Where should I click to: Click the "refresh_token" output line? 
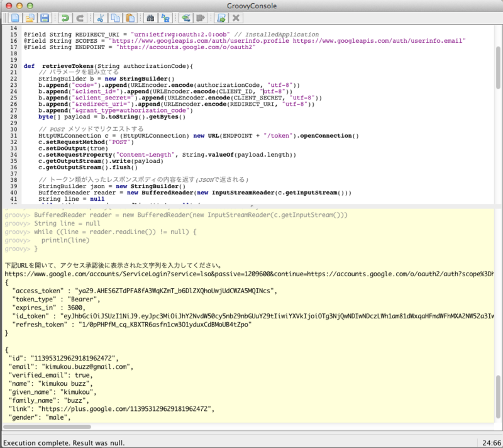pos(132,325)
